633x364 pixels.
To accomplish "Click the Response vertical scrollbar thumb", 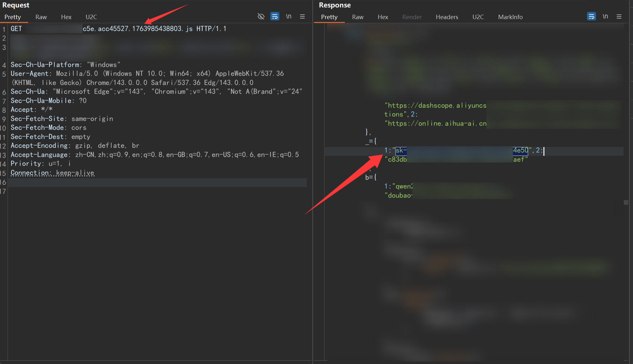I will [626, 202].
